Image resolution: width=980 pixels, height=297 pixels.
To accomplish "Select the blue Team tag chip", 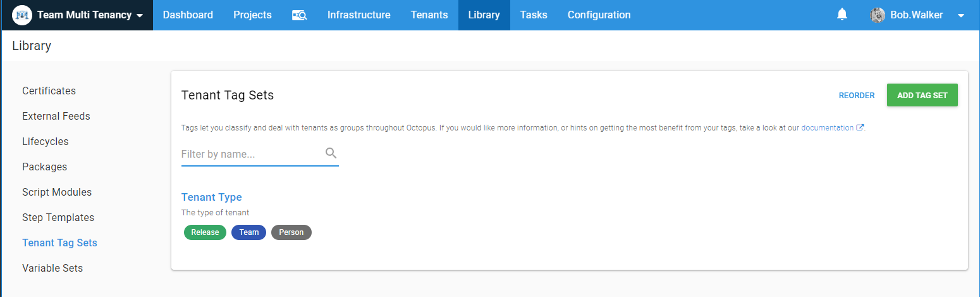I will [248, 232].
